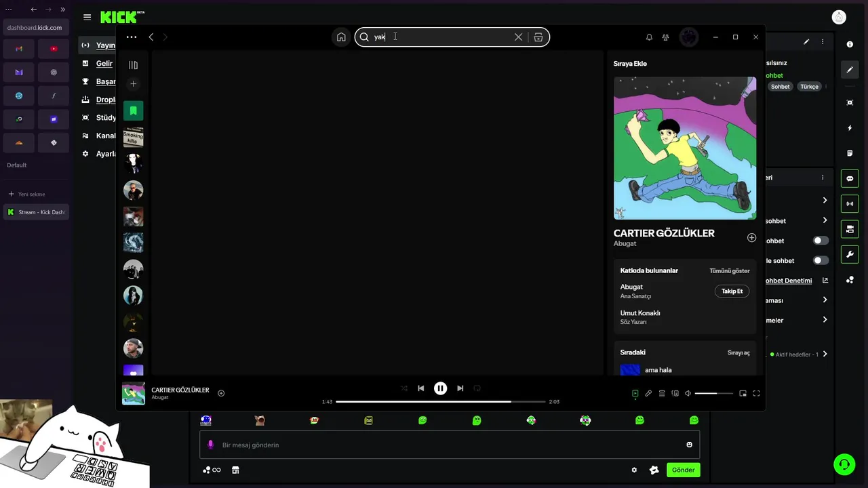Open the Browse icon in Spotify search bar
This screenshot has width=868, height=488.
point(538,37)
